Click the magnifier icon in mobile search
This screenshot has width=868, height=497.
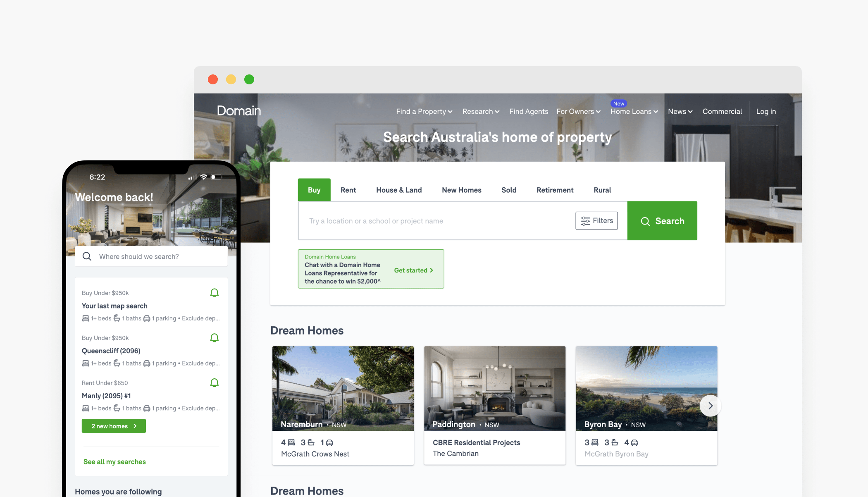[x=87, y=256]
